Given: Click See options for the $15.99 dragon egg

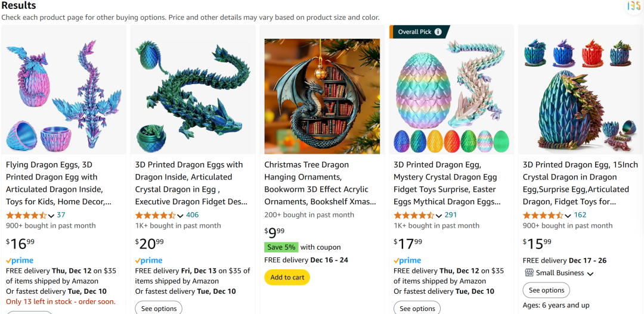Looking at the screenshot, I should (546, 290).
